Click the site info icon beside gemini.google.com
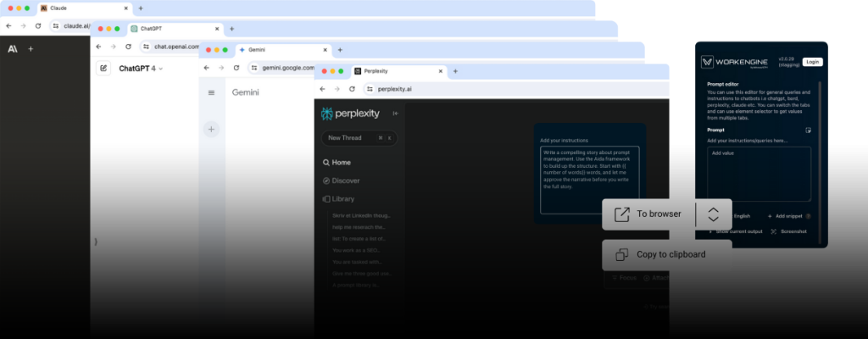This screenshot has width=868, height=339. pos(254,68)
